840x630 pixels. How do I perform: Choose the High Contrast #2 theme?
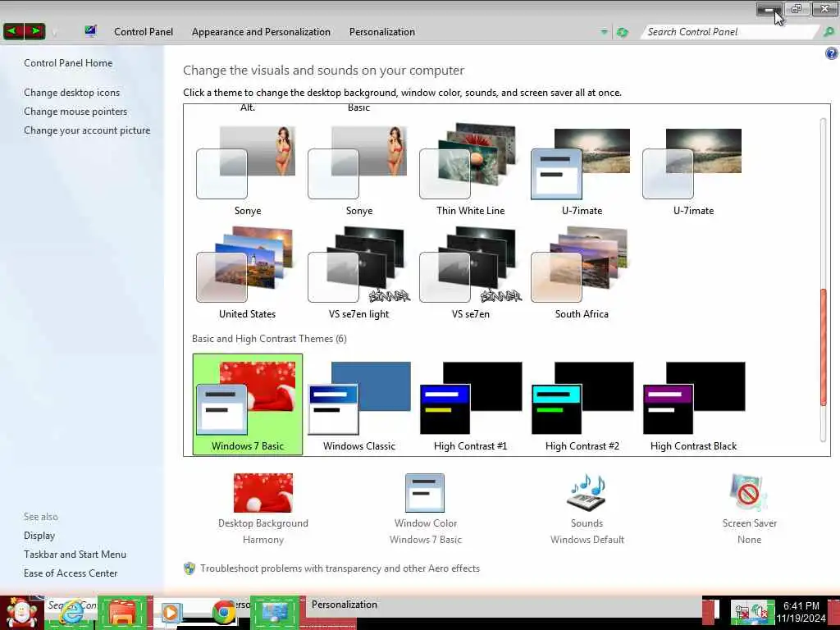582,406
